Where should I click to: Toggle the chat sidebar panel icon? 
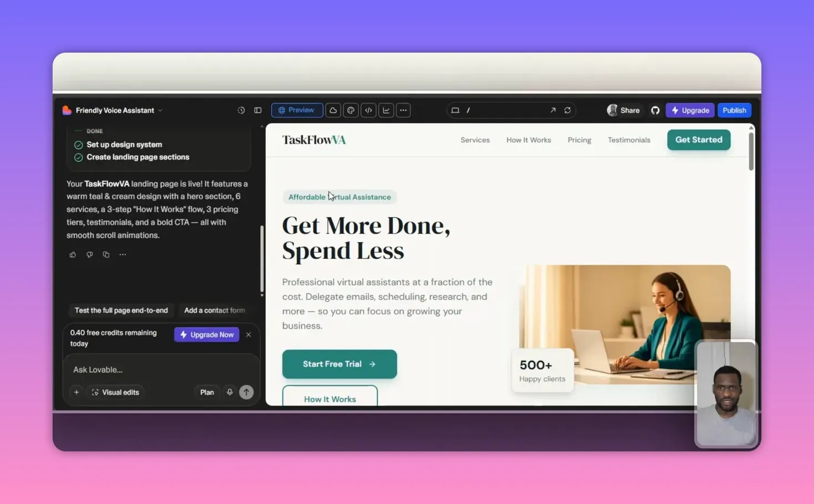[258, 110]
